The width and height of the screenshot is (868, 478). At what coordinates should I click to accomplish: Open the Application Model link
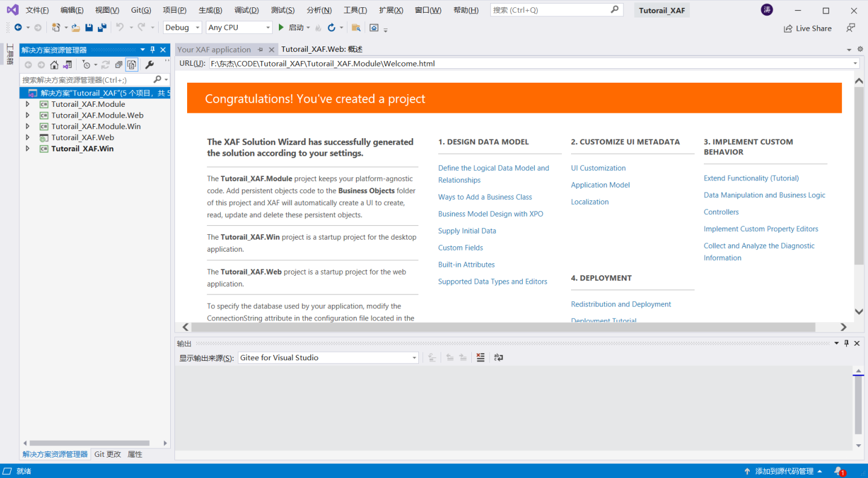tap(601, 185)
